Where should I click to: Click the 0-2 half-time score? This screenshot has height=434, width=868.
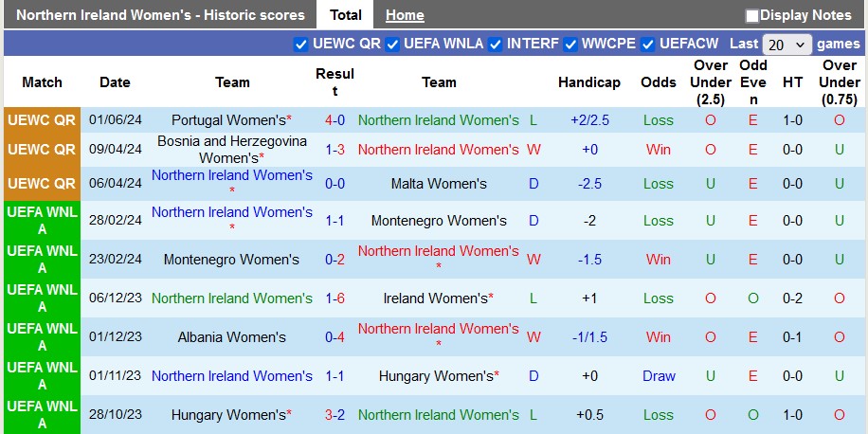(793, 298)
